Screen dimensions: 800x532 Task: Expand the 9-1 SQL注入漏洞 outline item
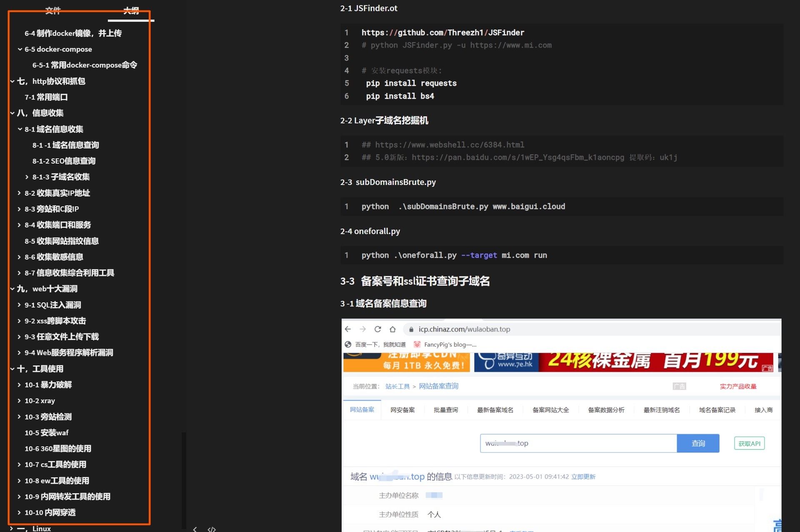click(19, 305)
